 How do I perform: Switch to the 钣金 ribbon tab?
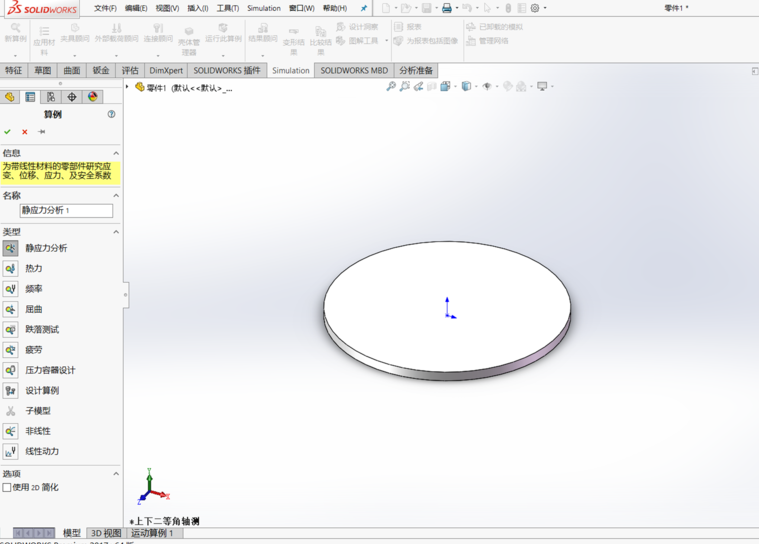pyautogui.click(x=101, y=71)
